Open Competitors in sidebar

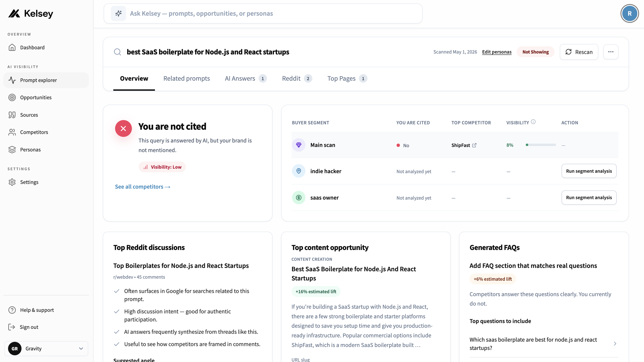[x=46, y=132]
